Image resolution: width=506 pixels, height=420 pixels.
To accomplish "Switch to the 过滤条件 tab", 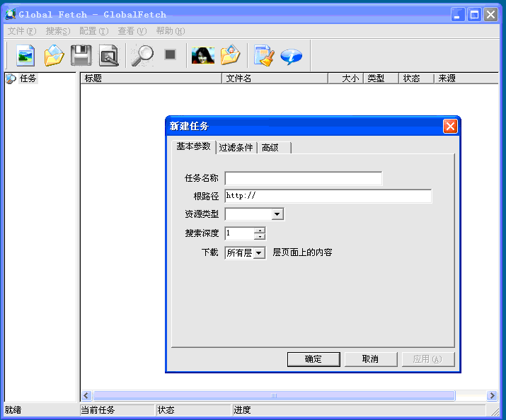I will click(236, 148).
